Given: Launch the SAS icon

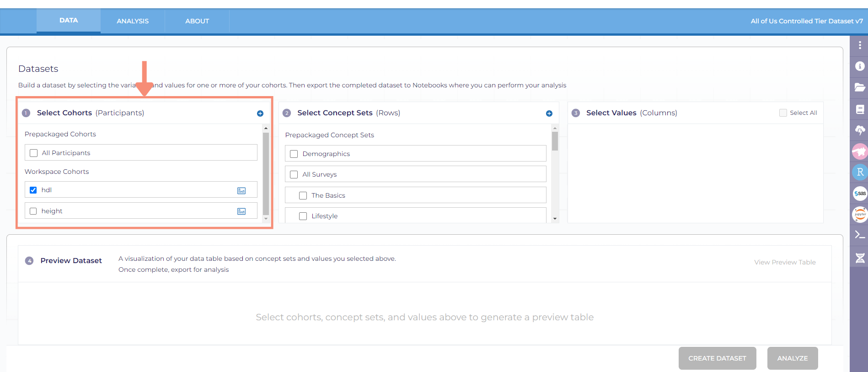Looking at the screenshot, I should pyautogui.click(x=860, y=193).
